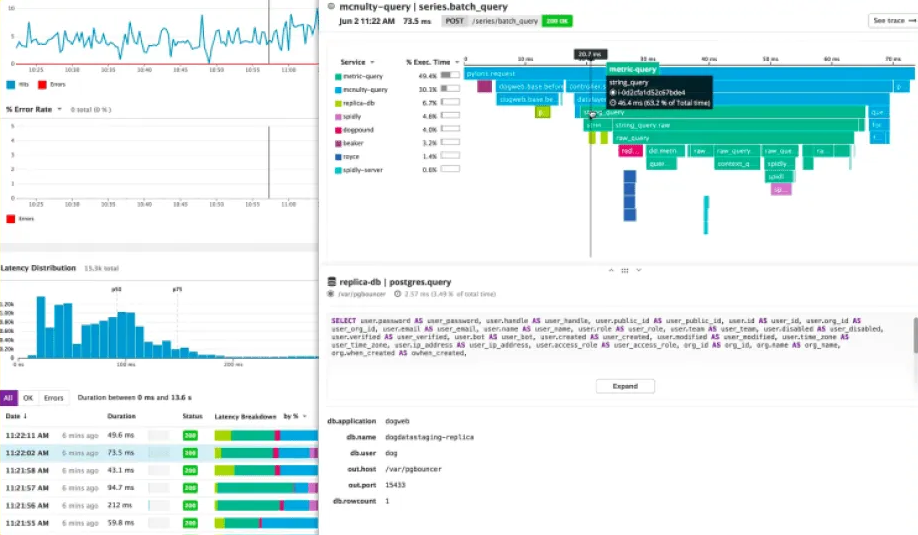918x535 pixels.
Task: Click the clock icon beside 2.57 ms
Action: click(398, 294)
